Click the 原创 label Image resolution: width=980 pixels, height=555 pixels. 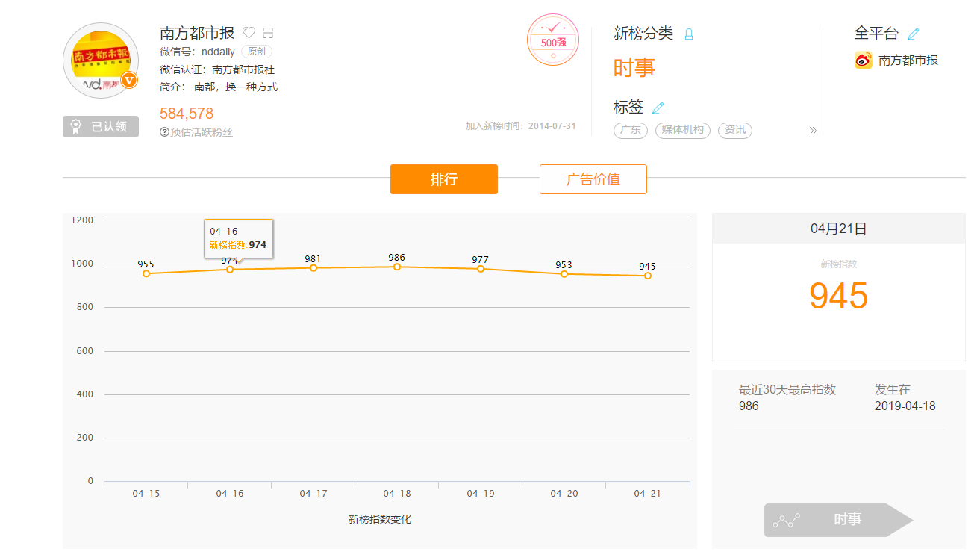257,52
